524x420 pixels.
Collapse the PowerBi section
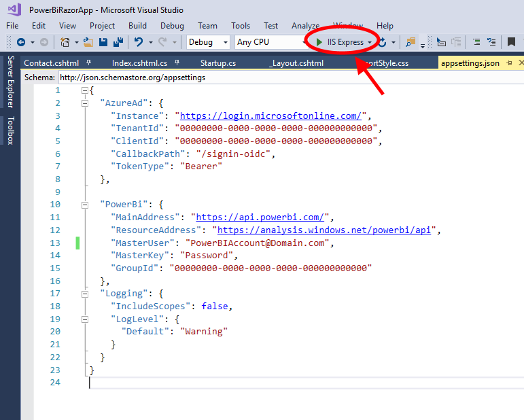click(x=85, y=205)
